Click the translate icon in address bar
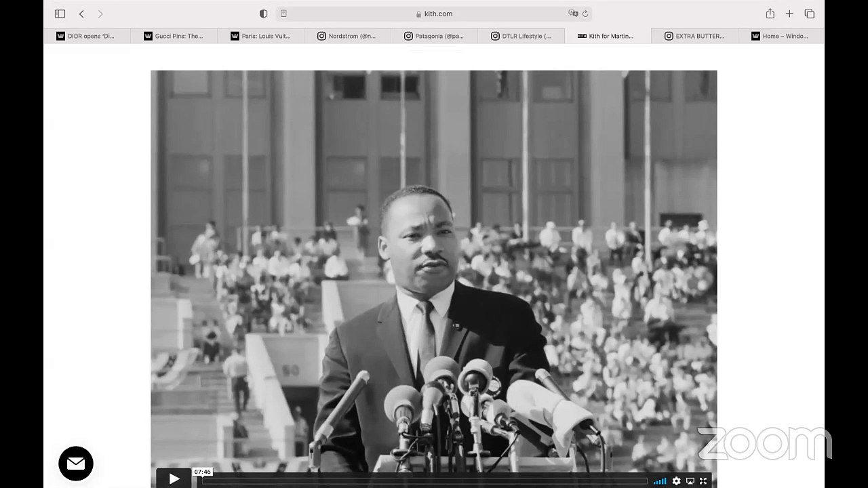The height and width of the screenshot is (488, 868). click(x=573, y=14)
